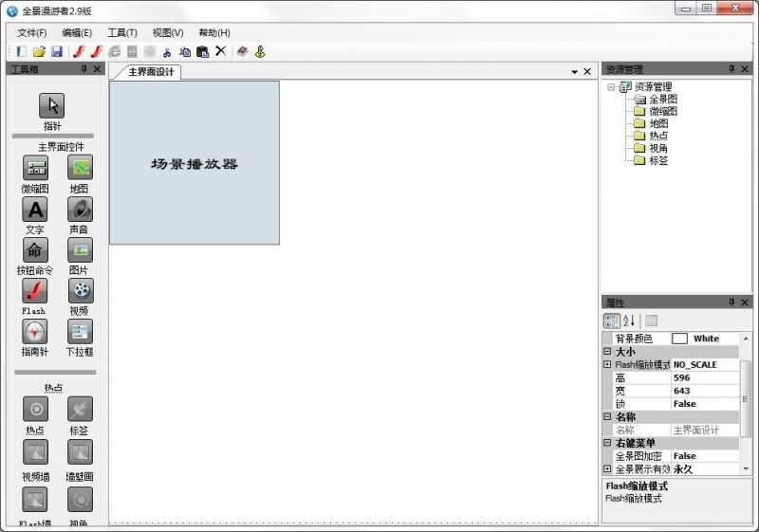759x532 pixels.
Task: Toggle categorized view in properties panel
Action: pos(612,321)
